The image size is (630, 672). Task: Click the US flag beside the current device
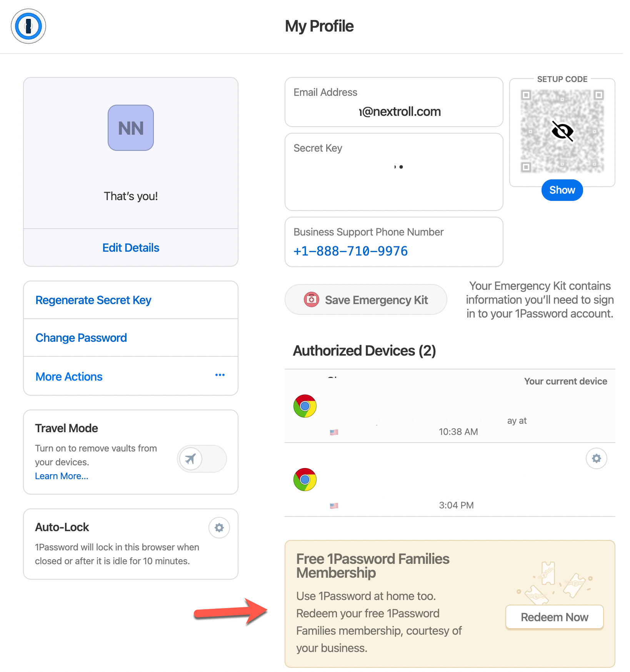pos(333,432)
